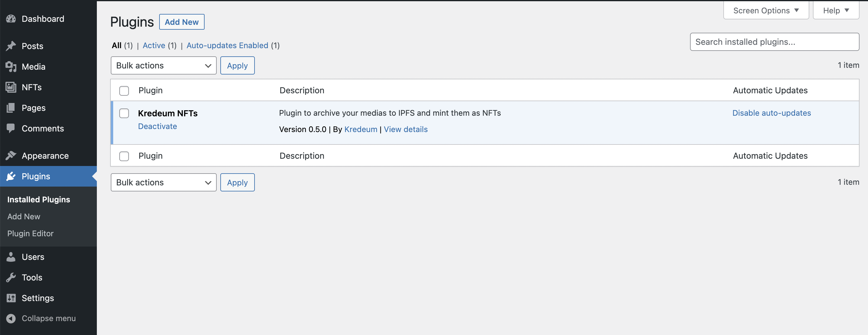The height and width of the screenshot is (335, 868).
Task: Toggle the select-all checkbox in table header
Action: pos(124,91)
